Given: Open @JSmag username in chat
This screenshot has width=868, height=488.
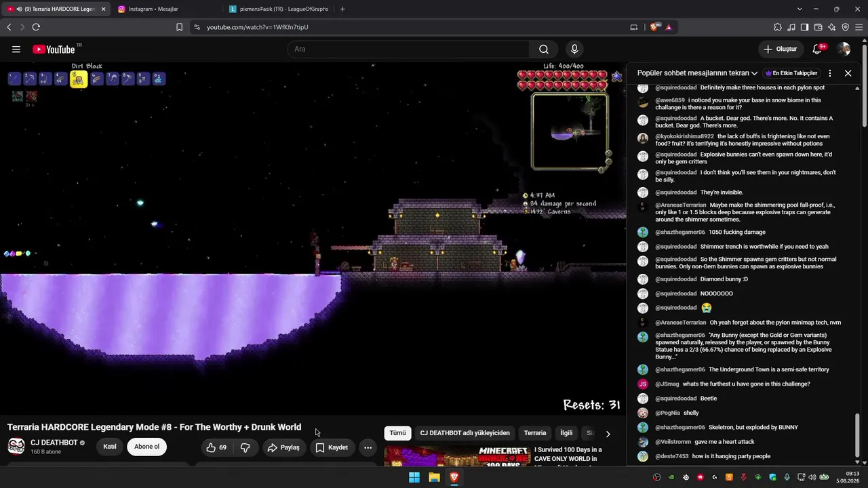Looking at the screenshot, I should [667, 384].
